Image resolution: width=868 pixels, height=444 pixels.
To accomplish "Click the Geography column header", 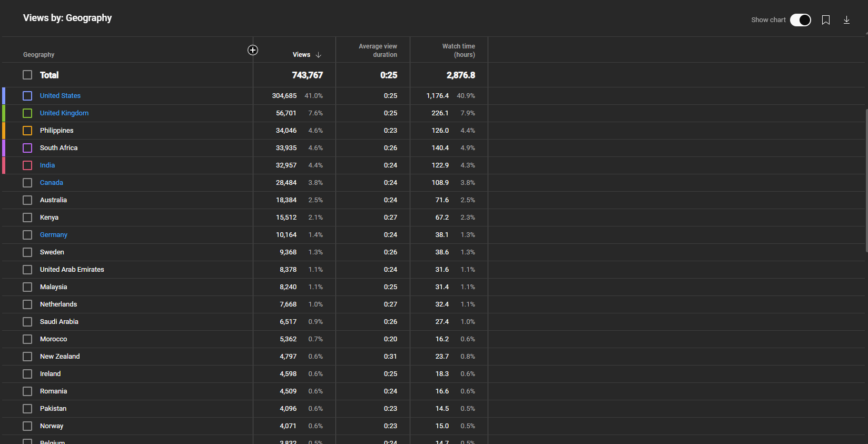I will pyautogui.click(x=39, y=55).
